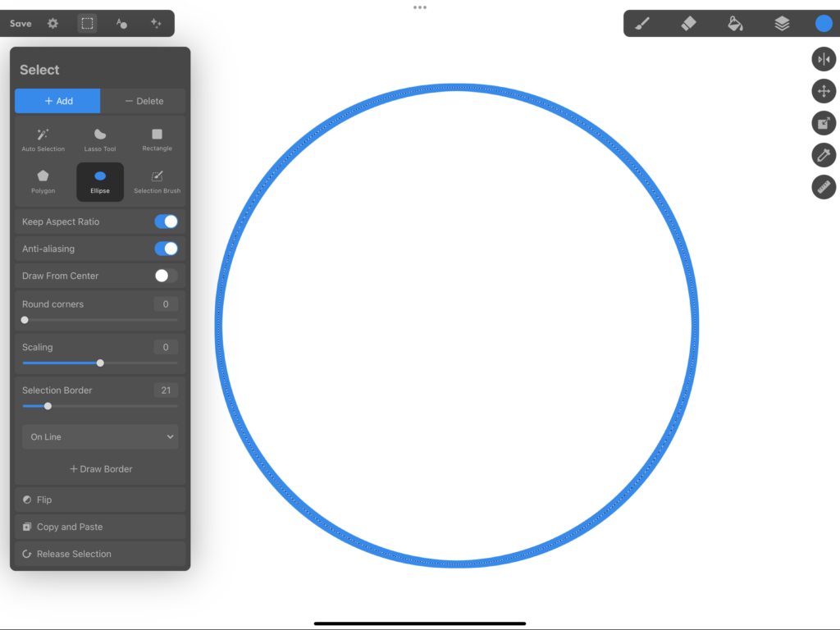Pick the Polygon selection tool

tap(43, 180)
